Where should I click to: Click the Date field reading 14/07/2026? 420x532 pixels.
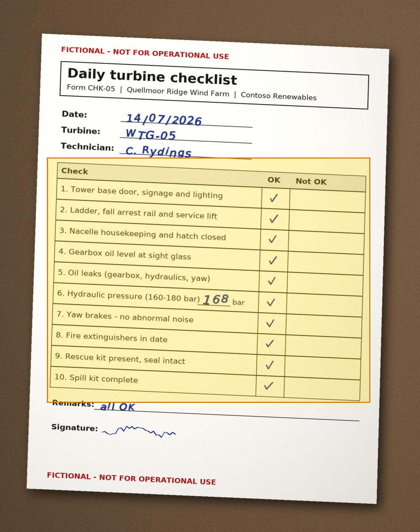tap(187, 119)
